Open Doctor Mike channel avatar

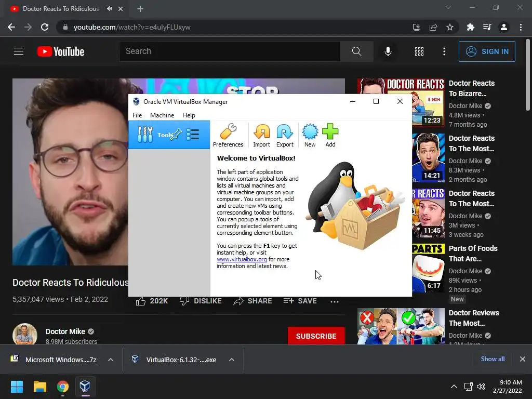pyautogui.click(x=25, y=335)
